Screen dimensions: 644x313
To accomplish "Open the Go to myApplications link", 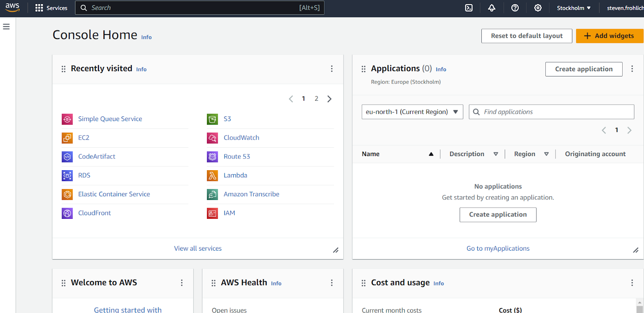I will coord(498,249).
